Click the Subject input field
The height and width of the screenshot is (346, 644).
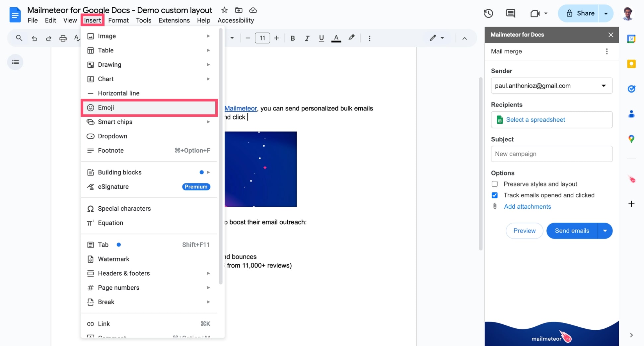pos(551,154)
